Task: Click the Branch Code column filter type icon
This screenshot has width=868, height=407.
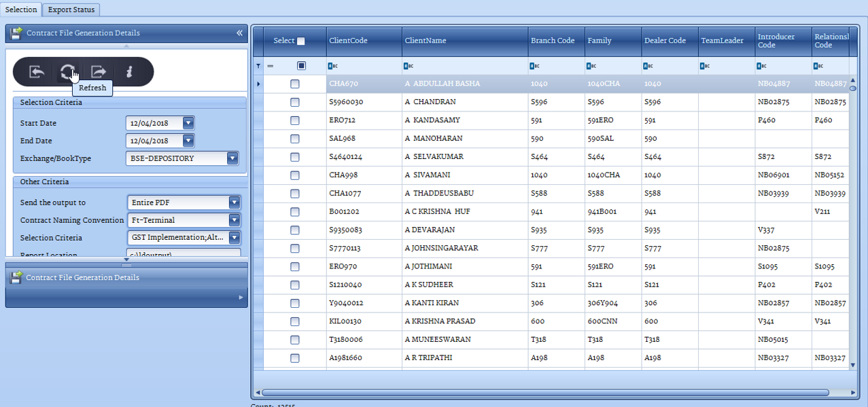Action: tap(533, 66)
